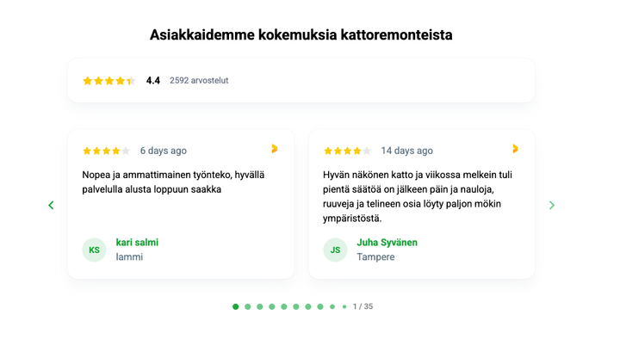Click the '14 days ago' timestamp
This screenshot has width=620, height=364.
[406, 151]
